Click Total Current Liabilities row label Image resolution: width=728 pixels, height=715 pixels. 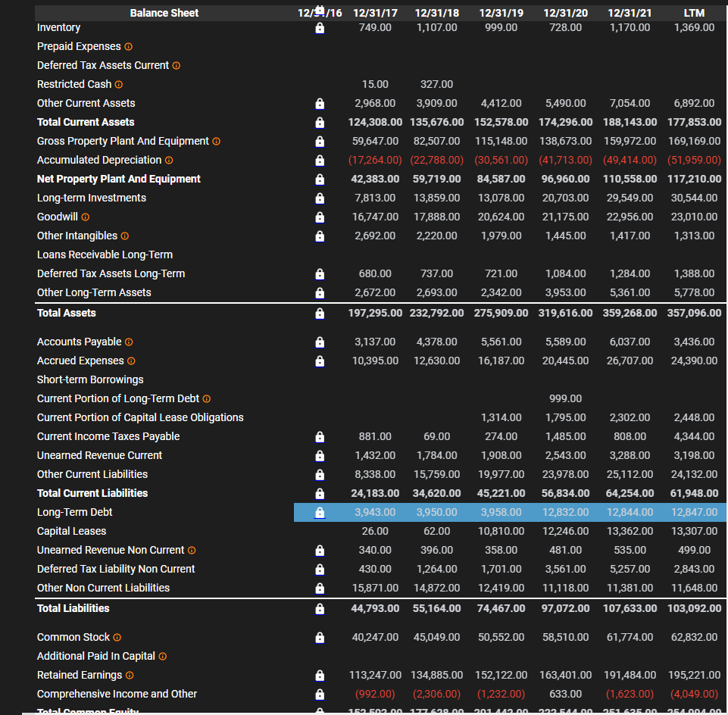coord(92,493)
